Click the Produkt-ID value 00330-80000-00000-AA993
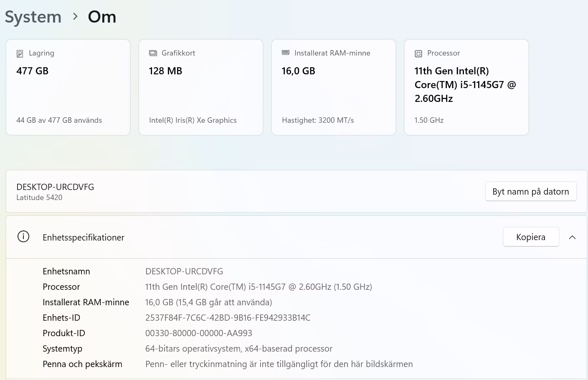The image size is (588, 380). point(199,333)
